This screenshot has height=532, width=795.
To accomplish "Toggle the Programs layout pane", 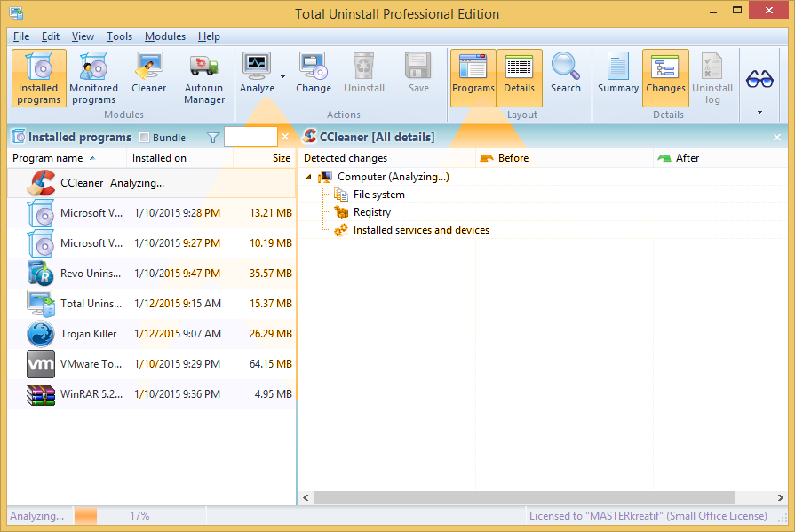I will tap(473, 78).
